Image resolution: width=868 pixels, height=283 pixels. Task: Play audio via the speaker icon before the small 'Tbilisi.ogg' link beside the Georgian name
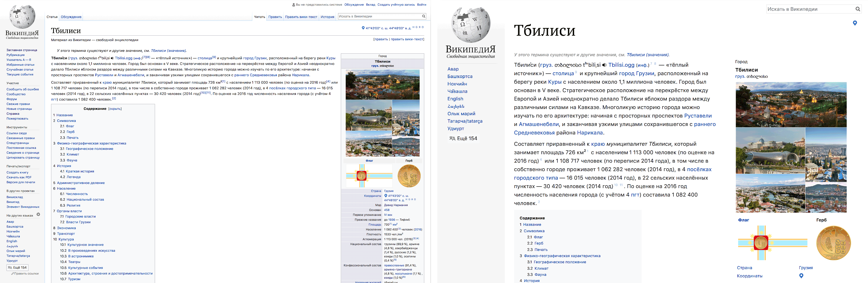[113, 58]
